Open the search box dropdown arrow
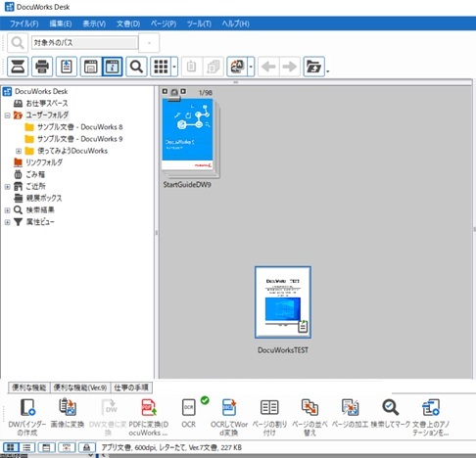476x458 pixels. 149,42
